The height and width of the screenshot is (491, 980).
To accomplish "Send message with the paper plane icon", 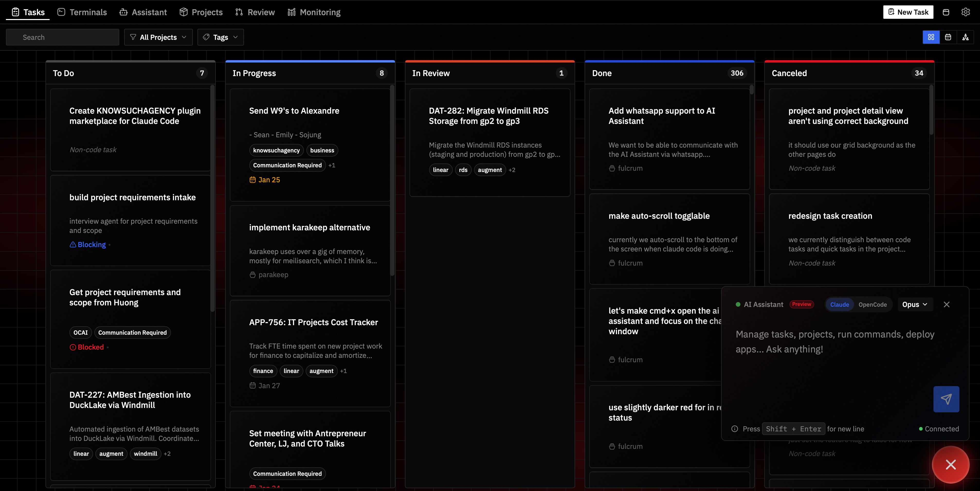I will pos(946,399).
